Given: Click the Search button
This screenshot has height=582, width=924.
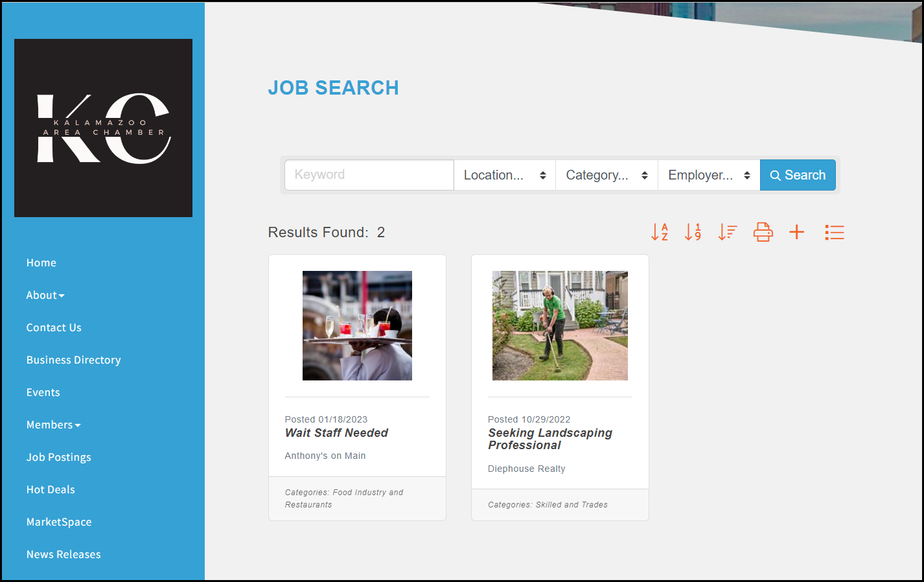Looking at the screenshot, I should tap(798, 175).
